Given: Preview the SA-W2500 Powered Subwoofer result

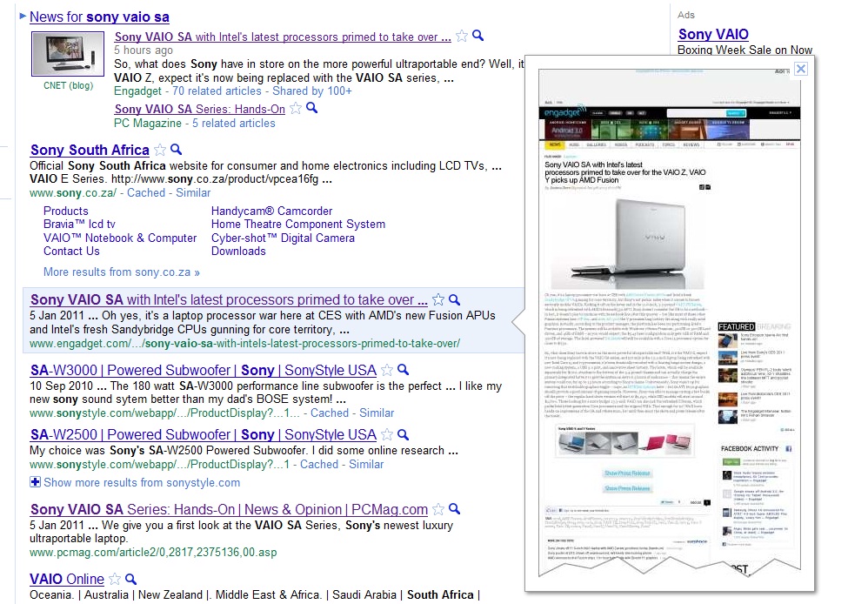Looking at the screenshot, I should [x=403, y=434].
